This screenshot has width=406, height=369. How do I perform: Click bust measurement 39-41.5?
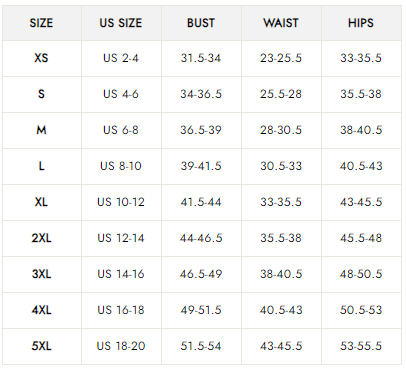point(201,166)
